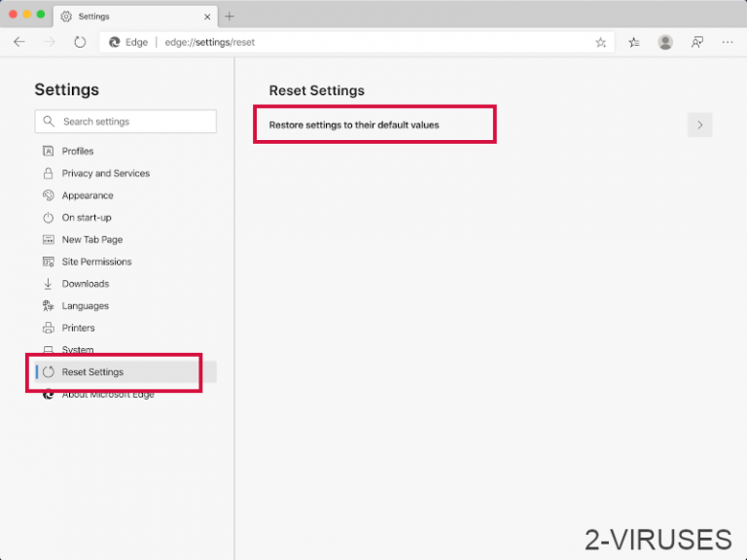Screen dimensions: 747x560
Task: Star this page as a favorite
Action: click(x=600, y=43)
